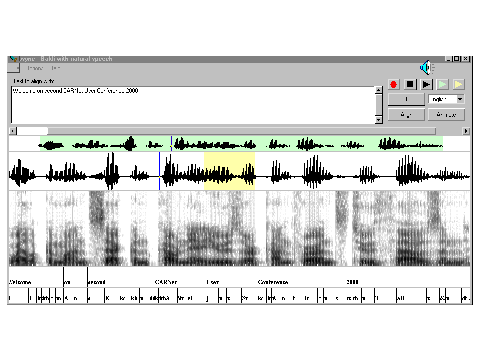
Task: Play audio with the black triangle button
Action: click(426, 84)
